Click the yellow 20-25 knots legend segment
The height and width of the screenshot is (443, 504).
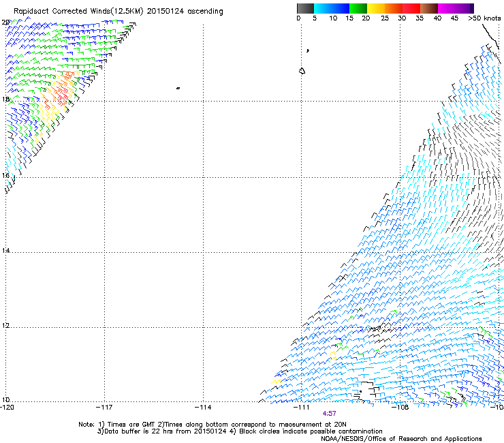[376, 8]
